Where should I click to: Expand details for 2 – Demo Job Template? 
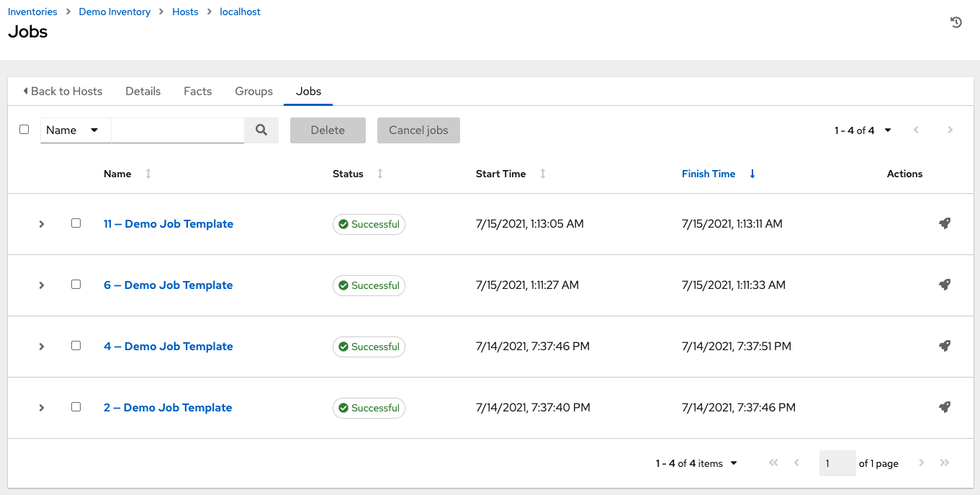click(x=41, y=407)
